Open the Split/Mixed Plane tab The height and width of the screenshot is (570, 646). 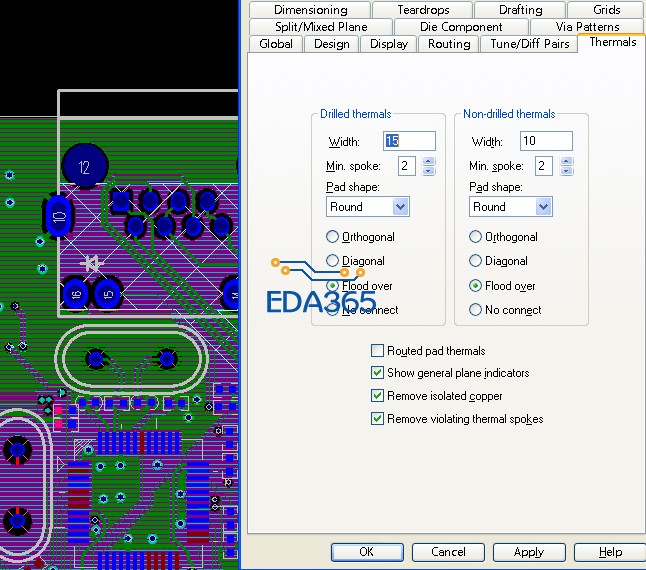point(321,27)
